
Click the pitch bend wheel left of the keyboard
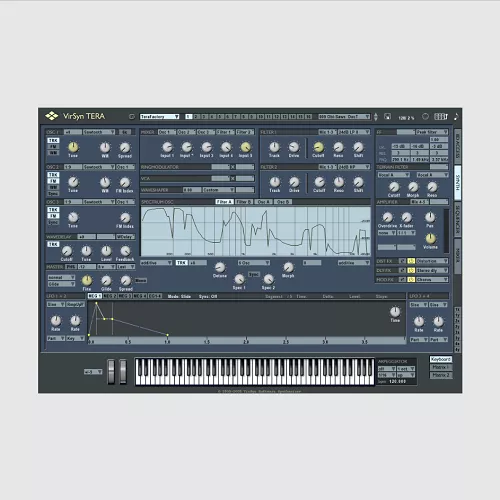111,371
